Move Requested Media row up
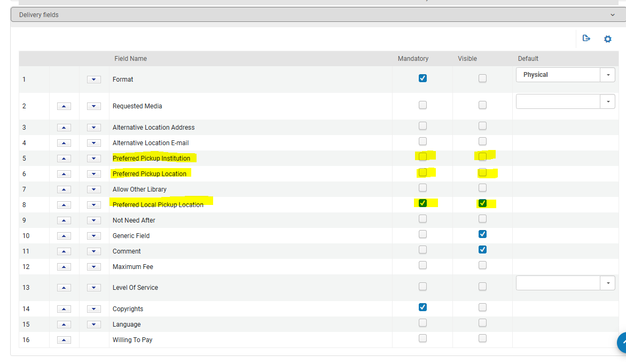626x364 pixels. point(64,106)
